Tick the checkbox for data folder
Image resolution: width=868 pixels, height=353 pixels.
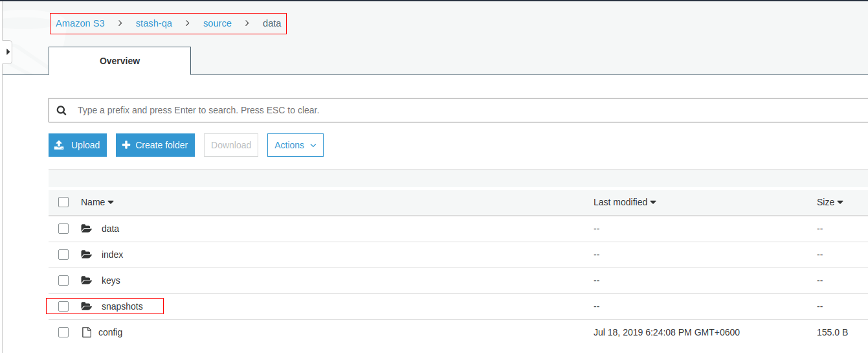(x=63, y=229)
